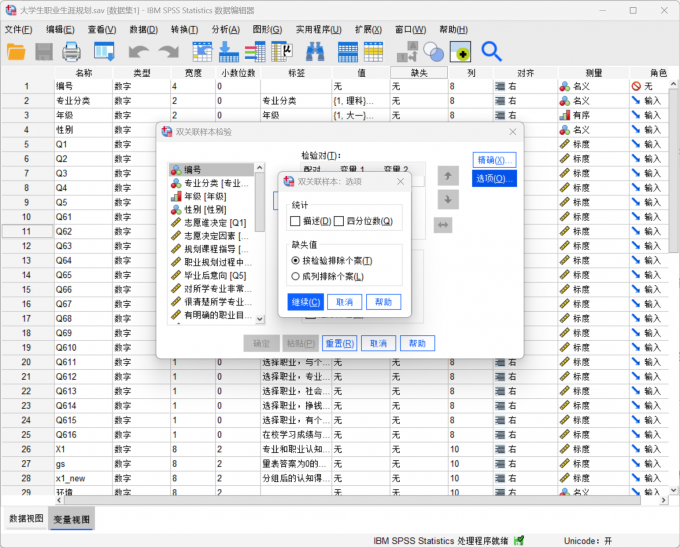Viewport: 680px width, 548px height.
Task: Select 专业分类 in the variable list
Action: pos(212,183)
